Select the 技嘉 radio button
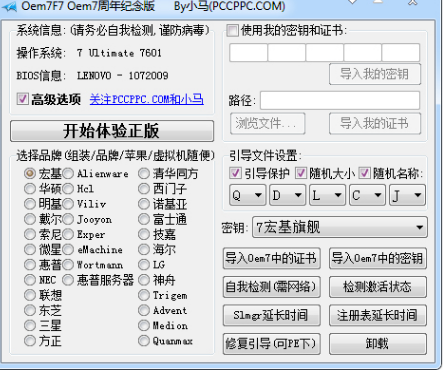 (x=144, y=234)
